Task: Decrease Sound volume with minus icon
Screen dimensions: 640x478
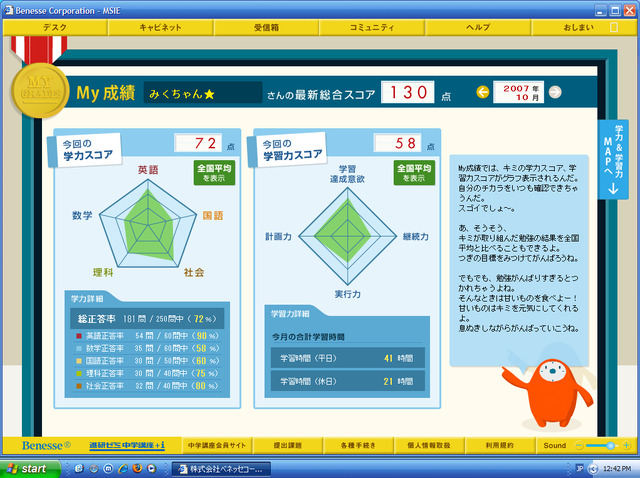Action: (579, 445)
